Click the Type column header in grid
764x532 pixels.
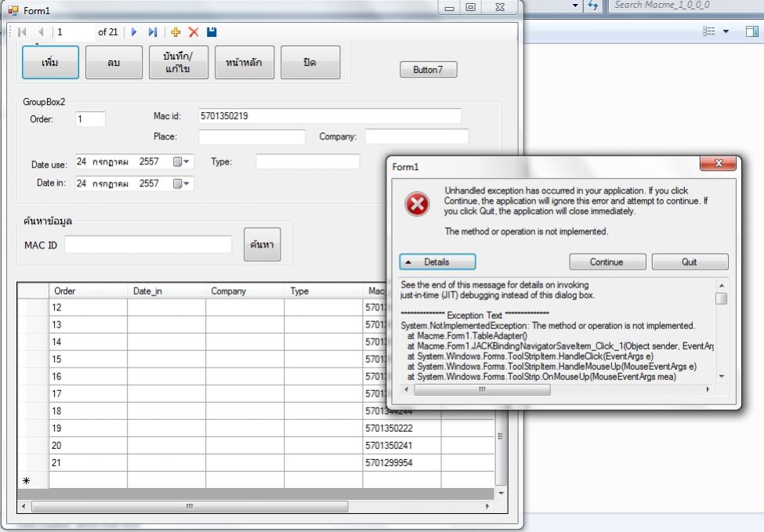pyautogui.click(x=324, y=291)
